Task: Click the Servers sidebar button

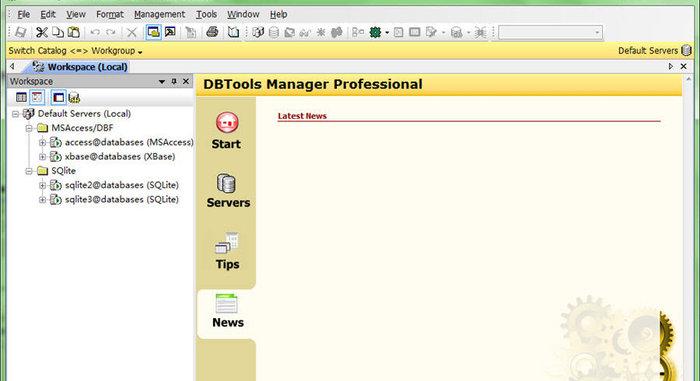Action: point(228,190)
